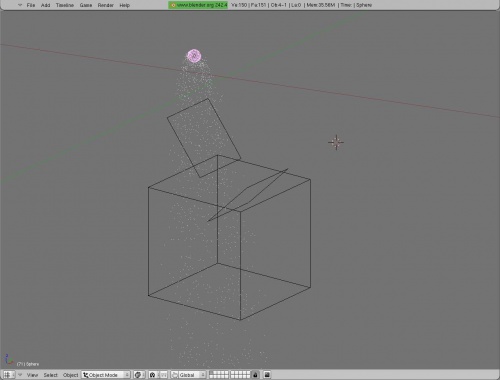Click the "Ve:150" vertex count text
This screenshot has width=500, height=380.
[239, 5]
